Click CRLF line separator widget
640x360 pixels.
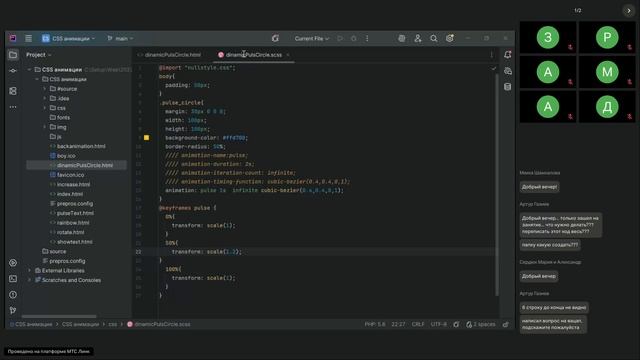418,324
